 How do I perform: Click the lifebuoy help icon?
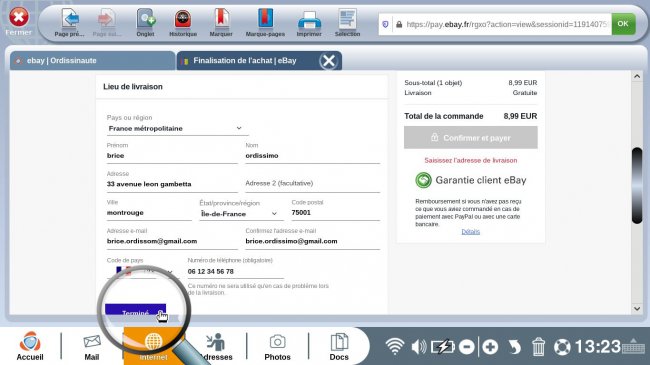click(562, 347)
